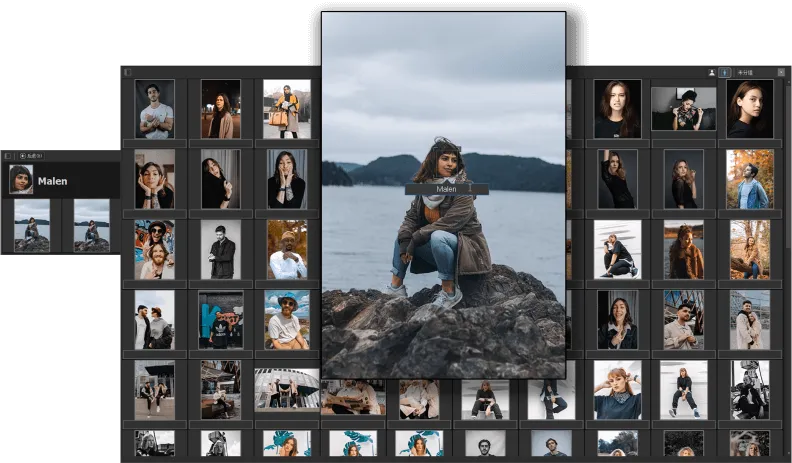Select two people facing each other thumbnail
Viewport: 792px width, 463px height.
coord(155,320)
